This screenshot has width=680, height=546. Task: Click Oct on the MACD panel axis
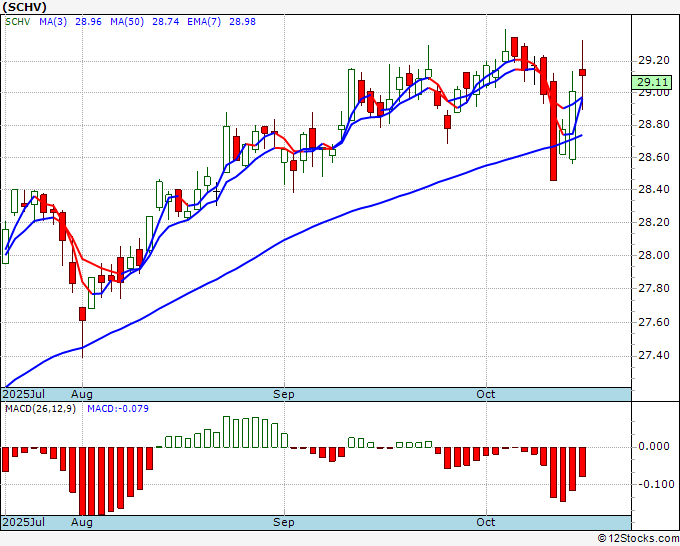click(x=486, y=522)
